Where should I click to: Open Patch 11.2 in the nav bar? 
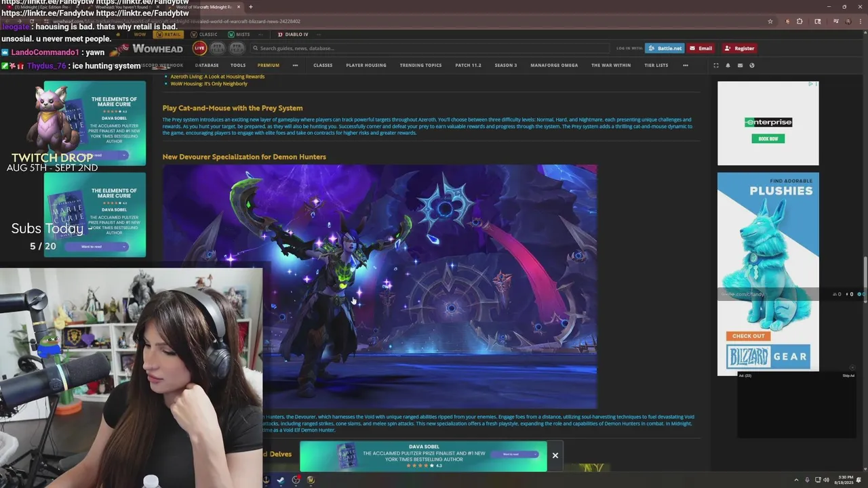(468, 65)
